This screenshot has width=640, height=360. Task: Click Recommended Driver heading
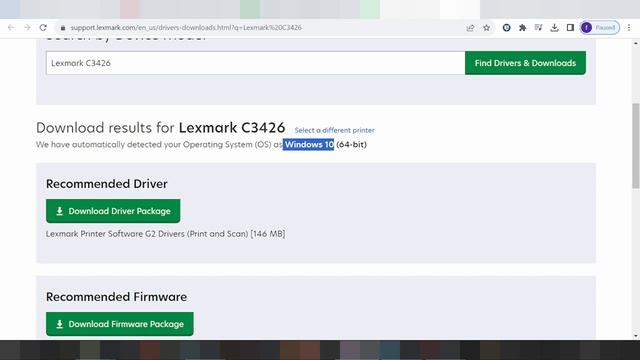(x=107, y=184)
